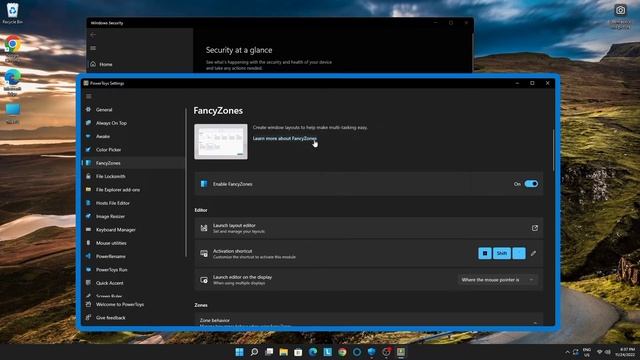
Task: Edit the activation shortcut pencil icon
Action: click(533, 253)
